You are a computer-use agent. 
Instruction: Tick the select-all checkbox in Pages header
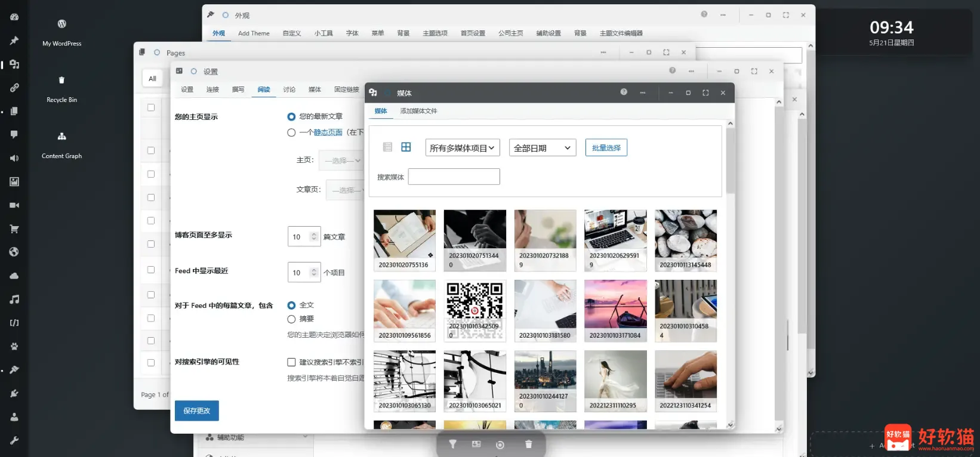point(151,108)
